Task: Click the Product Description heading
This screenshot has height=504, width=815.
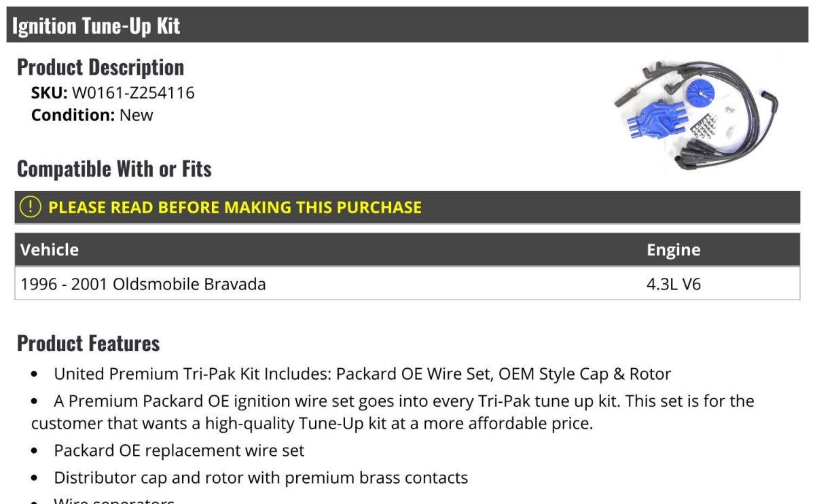Action: coord(101,67)
